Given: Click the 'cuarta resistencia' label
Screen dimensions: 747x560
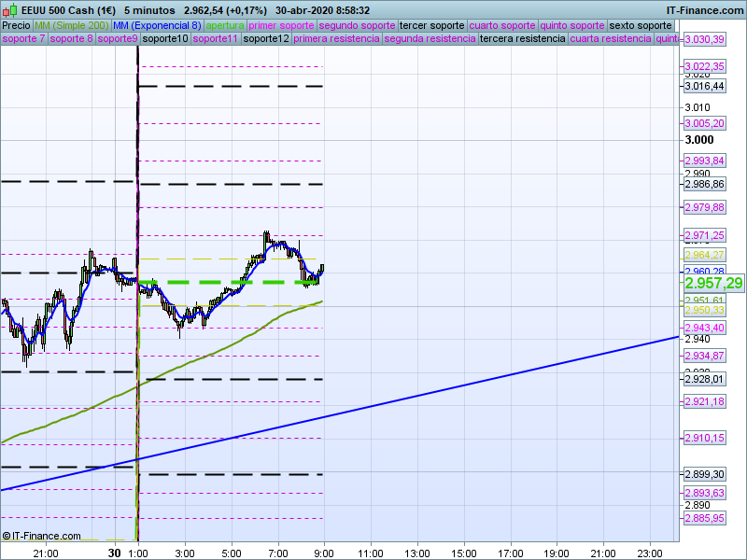Looking at the screenshot, I should (611, 39).
